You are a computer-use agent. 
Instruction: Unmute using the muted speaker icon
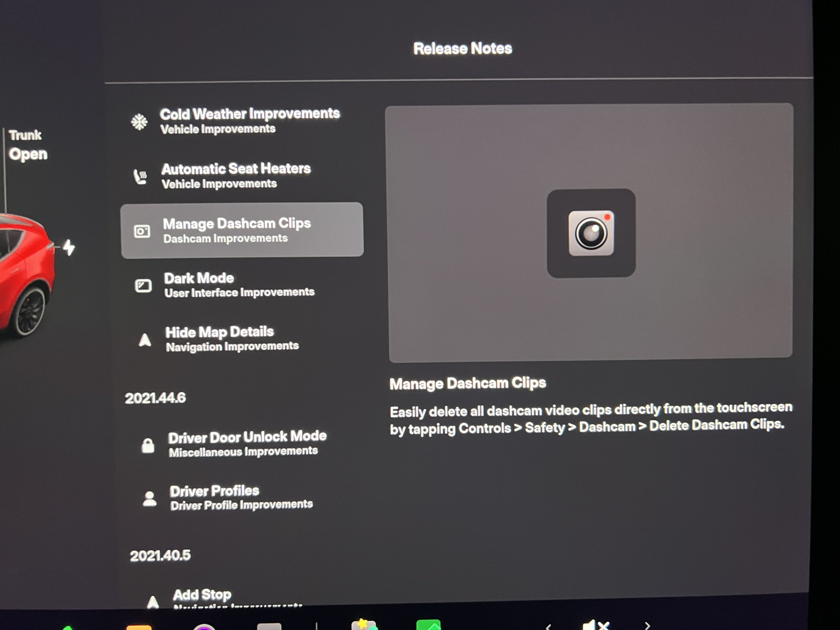coord(595,625)
